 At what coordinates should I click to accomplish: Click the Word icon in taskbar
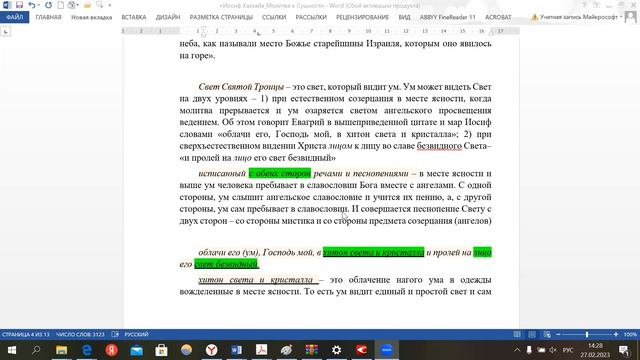[x=236, y=350]
